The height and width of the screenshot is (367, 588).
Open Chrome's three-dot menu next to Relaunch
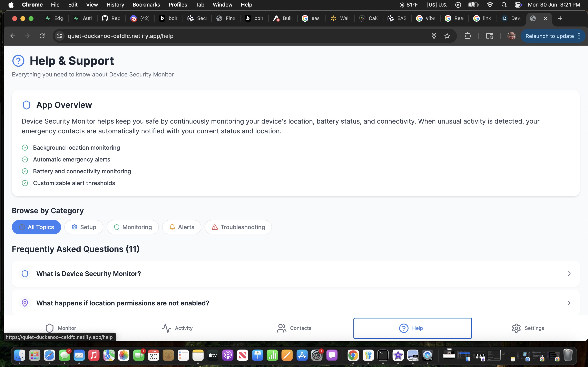click(579, 36)
